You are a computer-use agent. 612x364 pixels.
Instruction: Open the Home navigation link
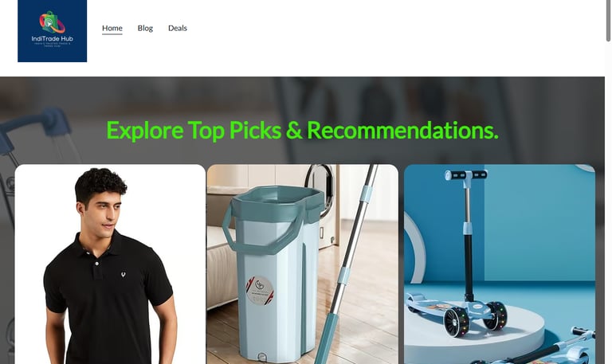click(112, 28)
